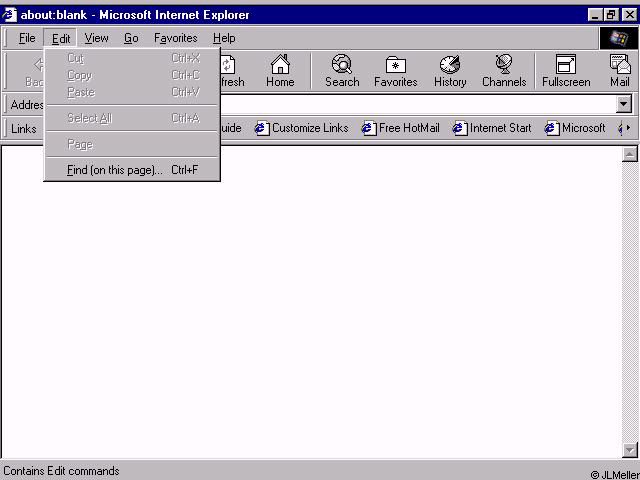This screenshot has width=640, height=480.
Task: Open the Favorites menu in menu bar
Action: click(176, 38)
